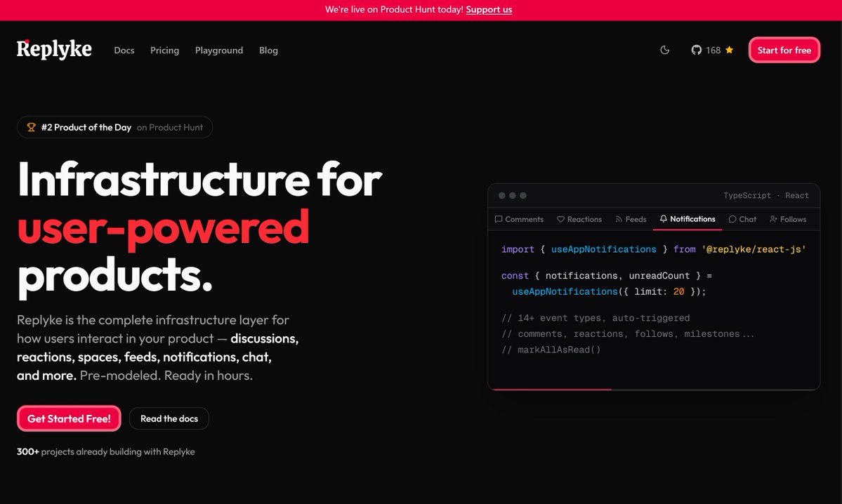Switch to the Comments code tab
This screenshot has height=504, width=842.
point(519,219)
